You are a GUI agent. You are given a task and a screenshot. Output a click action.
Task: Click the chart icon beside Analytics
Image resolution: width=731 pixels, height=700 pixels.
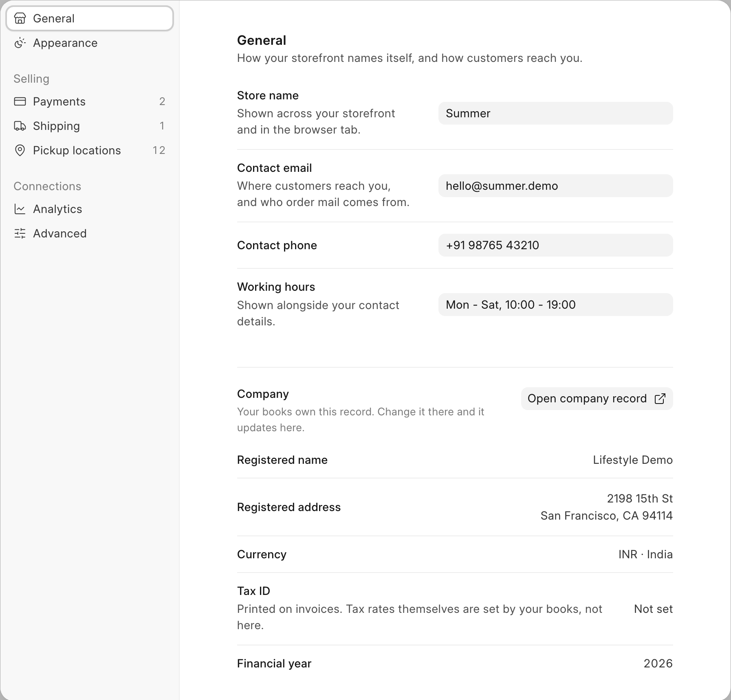[20, 209]
